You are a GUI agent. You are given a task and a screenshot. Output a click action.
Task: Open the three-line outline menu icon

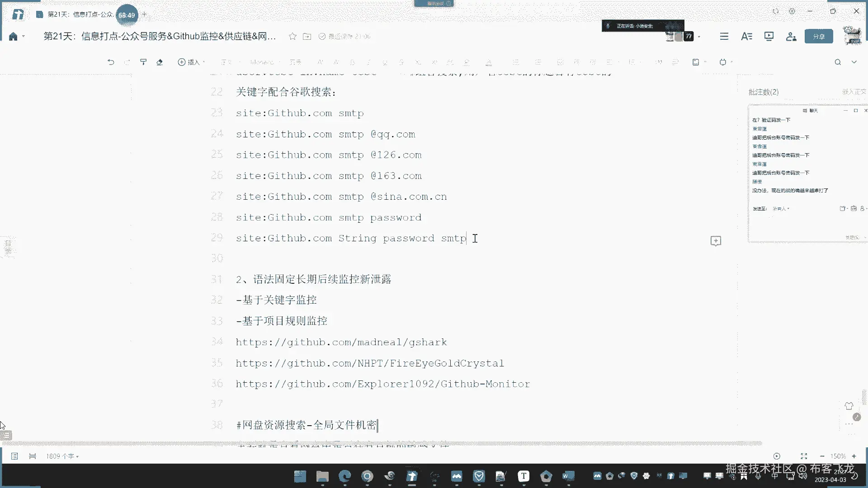click(724, 36)
